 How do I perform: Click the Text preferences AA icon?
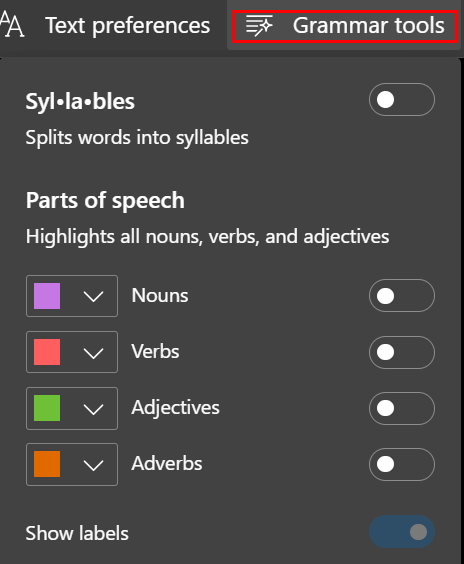[12, 24]
